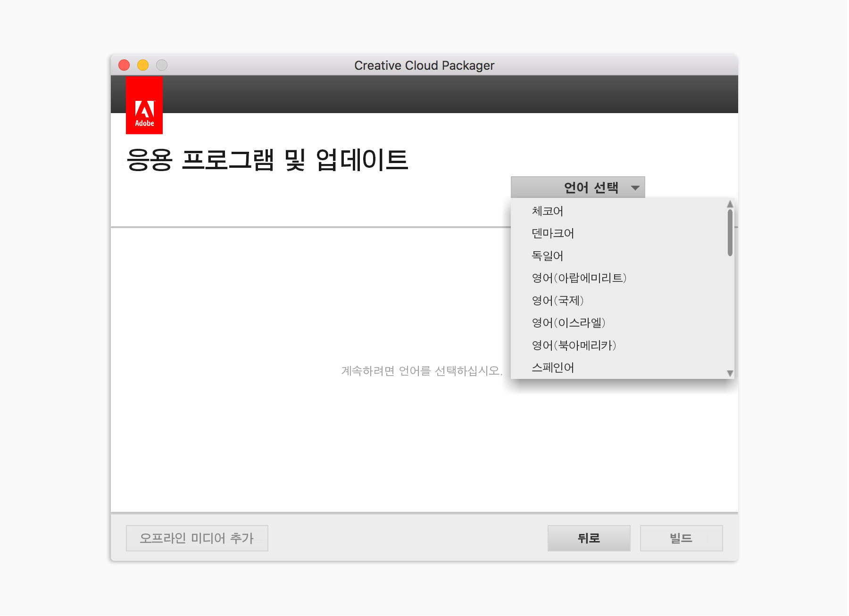The height and width of the screenshot is (616, 849).
Task: Click the 뒤로 back button
Action: pyautogui.click(x=589, y=538)
